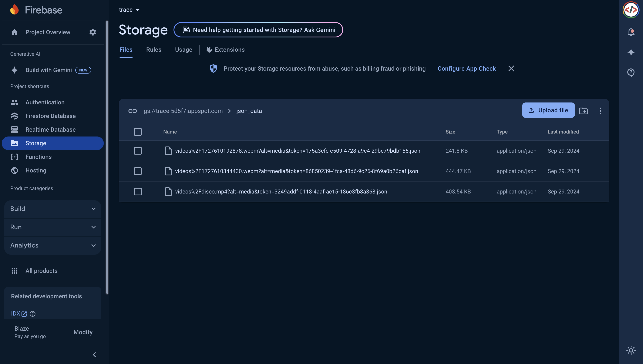This screenshot has width=643, height=364.
Task: Open project settings gear icon
Action: coord(92,32)
